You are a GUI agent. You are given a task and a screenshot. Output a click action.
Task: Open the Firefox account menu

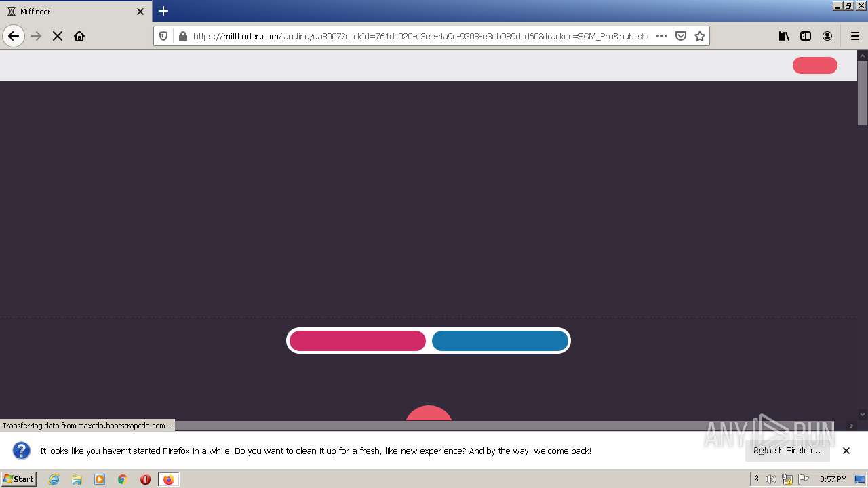(x=827, y=36)
